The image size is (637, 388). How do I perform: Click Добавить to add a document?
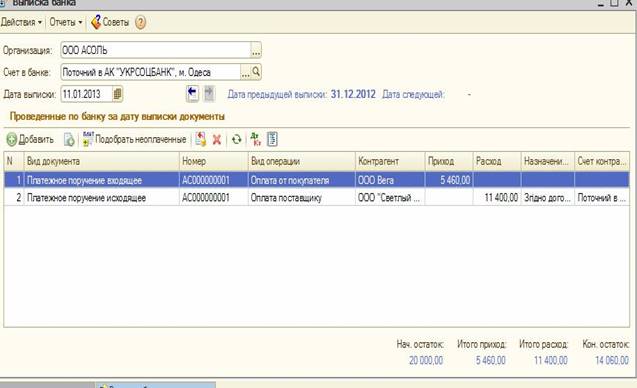[x=30, y=139]
